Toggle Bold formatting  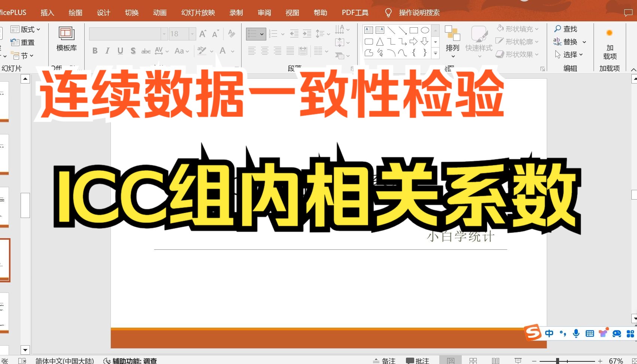pyautogui.click(x=95, y=51)
